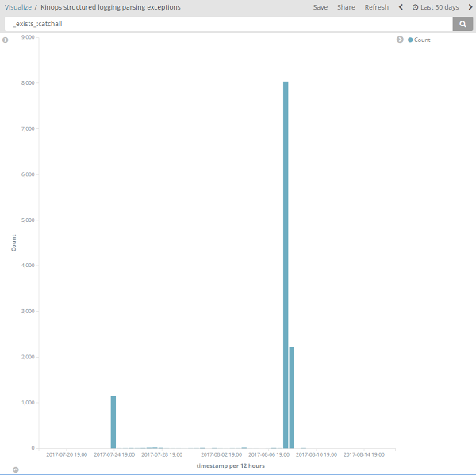Click the vertical Count axis title

click(13, 243)
